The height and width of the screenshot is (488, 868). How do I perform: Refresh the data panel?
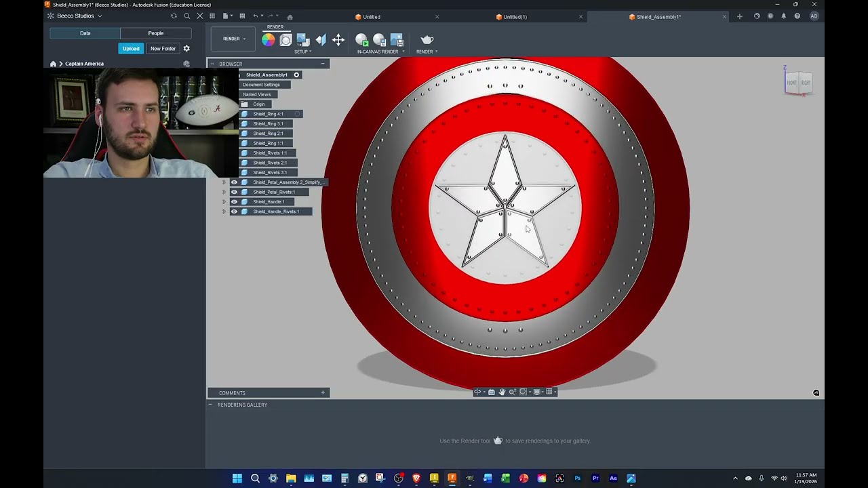(174, 16)
